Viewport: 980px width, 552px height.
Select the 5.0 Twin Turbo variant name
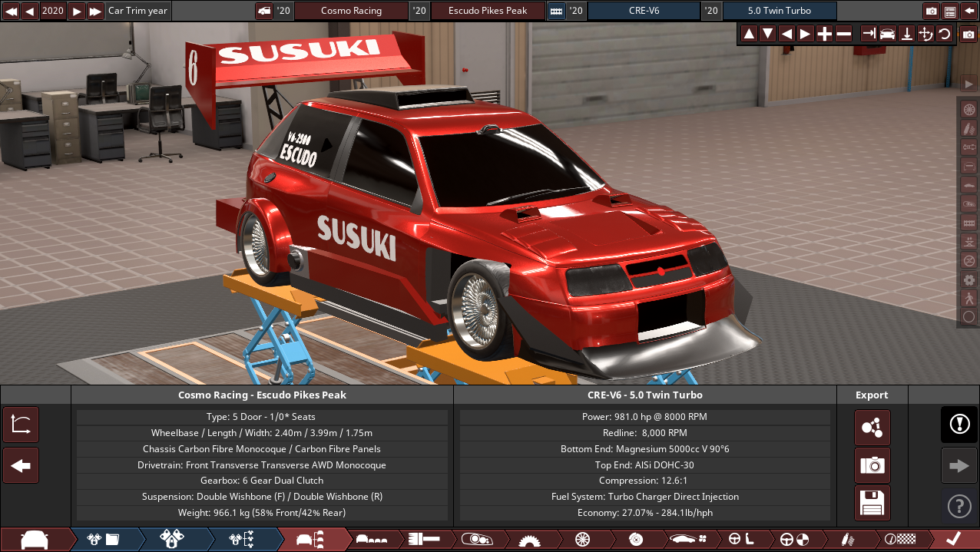(x=779, y=11)
